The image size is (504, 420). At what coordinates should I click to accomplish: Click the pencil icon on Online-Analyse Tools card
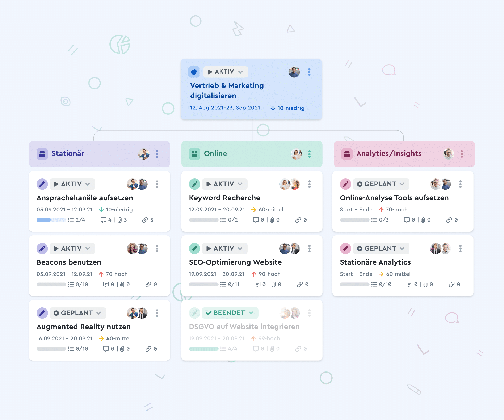(345, 184)
